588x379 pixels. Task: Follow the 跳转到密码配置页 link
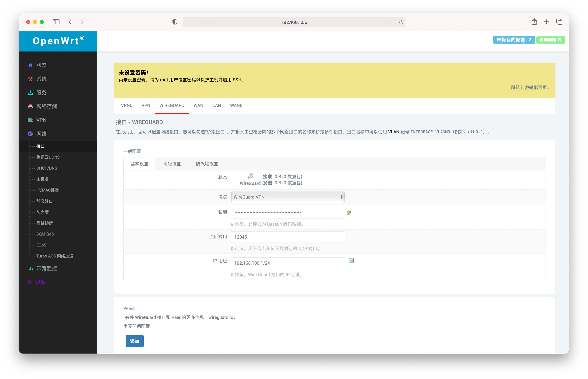(x=530, y=87)
